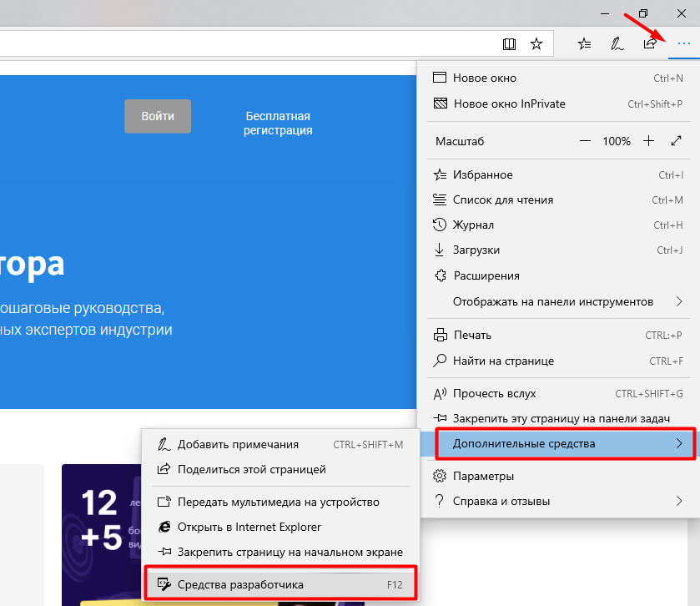Select 'Новое окно InPrivate' menu item
Image resolution: width=700 pixels, height=606 pixels.
pos(509,104)
